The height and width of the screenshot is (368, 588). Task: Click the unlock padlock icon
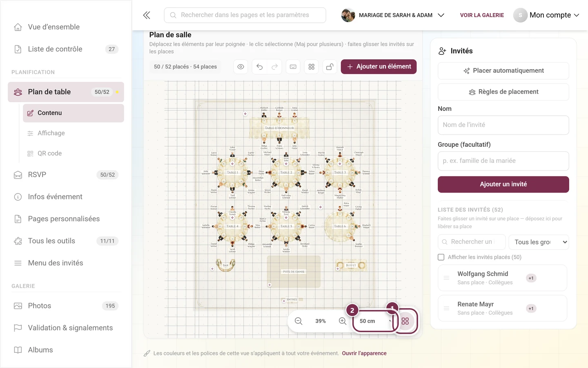tap(330, 67)
